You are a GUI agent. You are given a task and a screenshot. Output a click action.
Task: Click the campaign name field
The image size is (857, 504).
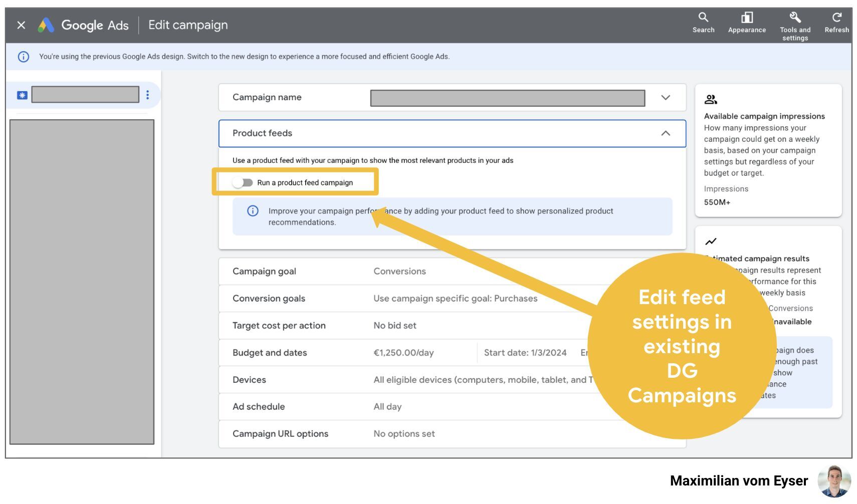point(508,98)
